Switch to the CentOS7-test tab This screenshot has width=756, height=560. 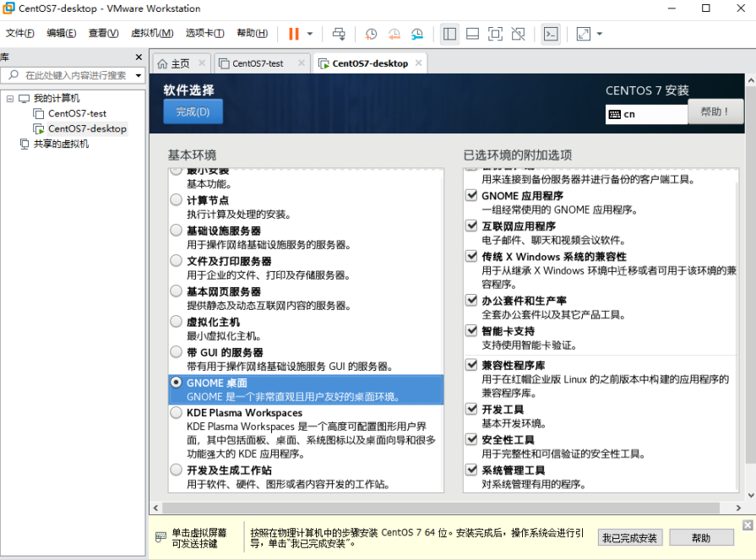tap(258, 63)
